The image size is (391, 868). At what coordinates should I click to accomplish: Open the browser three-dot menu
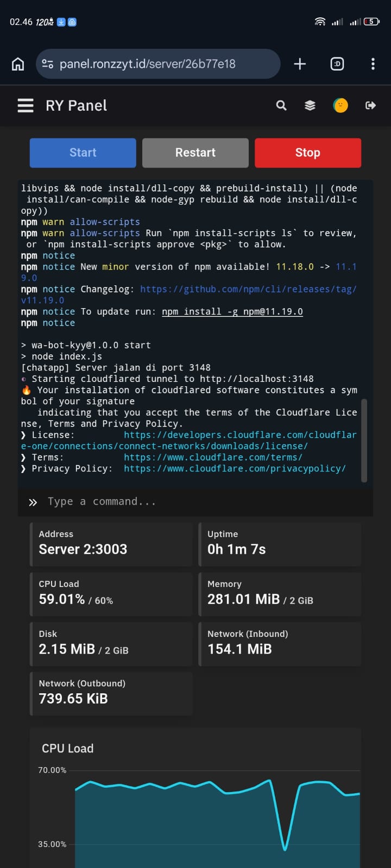point(373,64)
